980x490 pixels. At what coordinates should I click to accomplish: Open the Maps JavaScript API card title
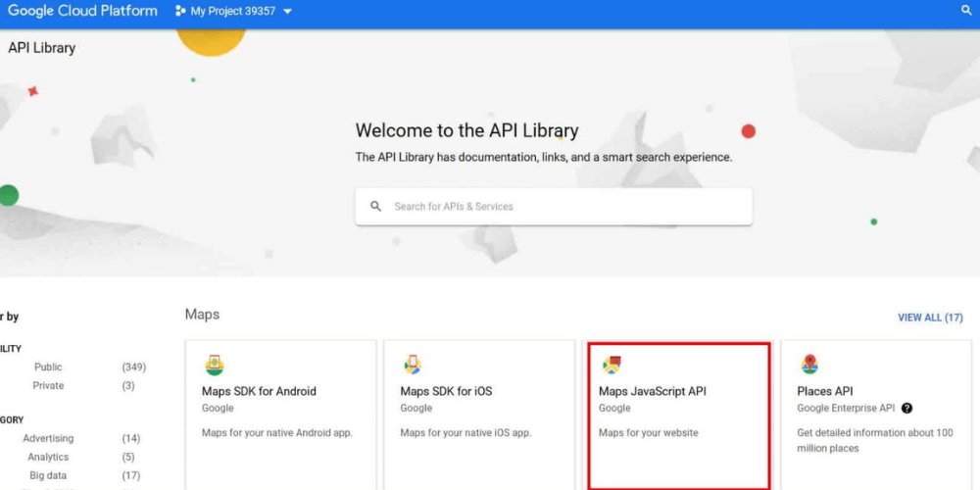tap(653, 391)
